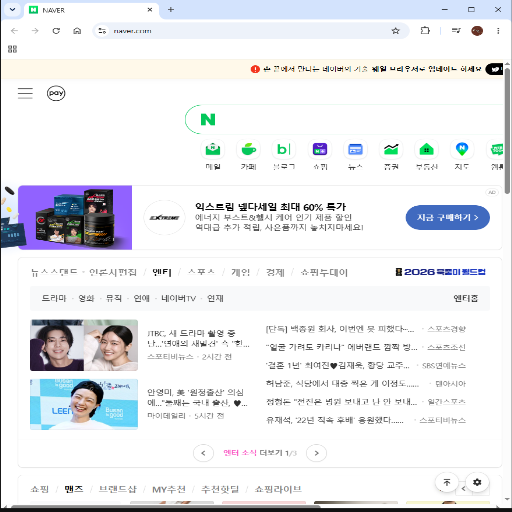This screenshot has width=512, height=512.
Task: Select the 경제 news tab
Action: coord(275,272)
